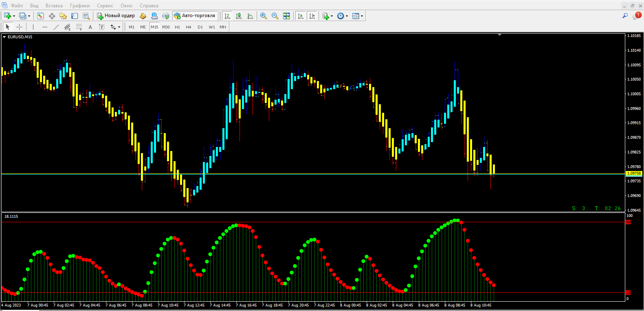Viewport: 644px width, 311px height.
Task: Select the vertical line drawing tool
Action: [x=33, y=27]
